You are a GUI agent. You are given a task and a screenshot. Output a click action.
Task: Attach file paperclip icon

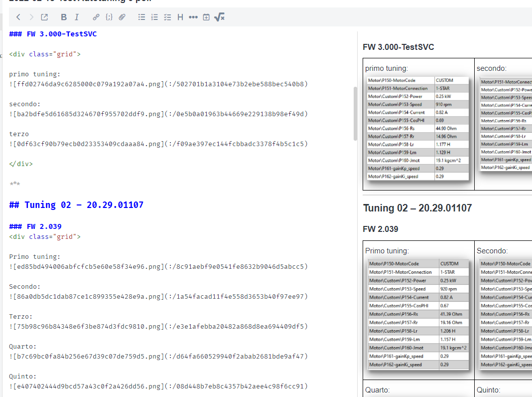122,17
